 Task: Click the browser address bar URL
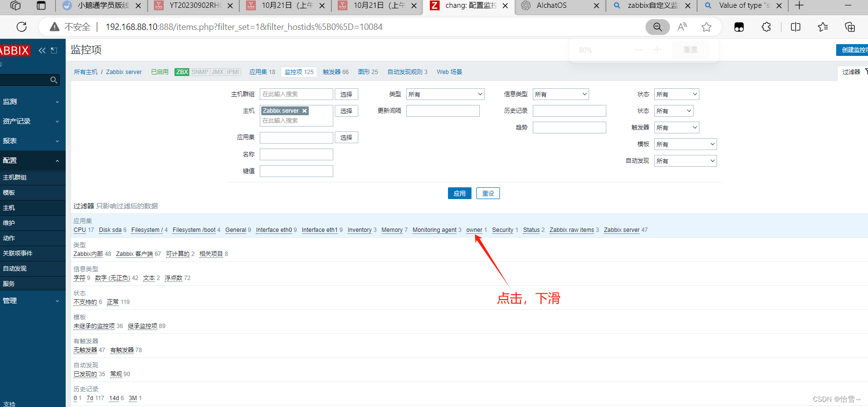(x=244, y=27)
